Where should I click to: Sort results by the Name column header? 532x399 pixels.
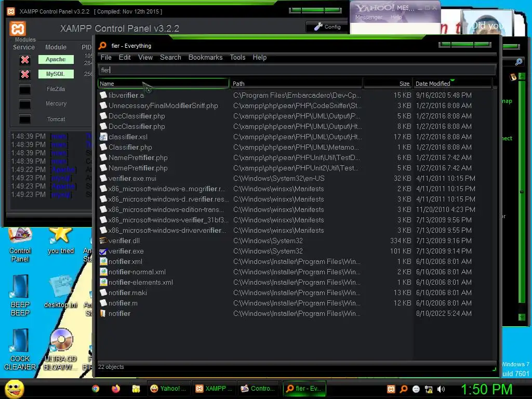(164, 84)
